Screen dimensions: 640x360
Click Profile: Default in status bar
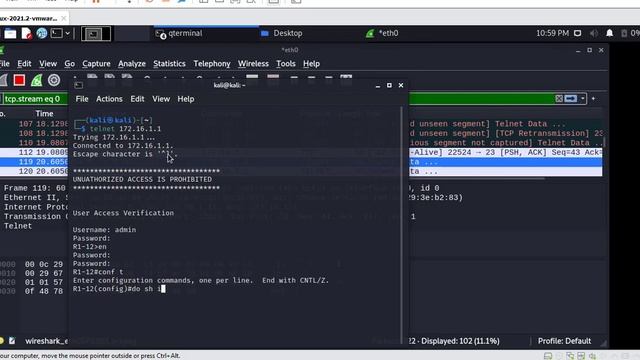(564, 341)
